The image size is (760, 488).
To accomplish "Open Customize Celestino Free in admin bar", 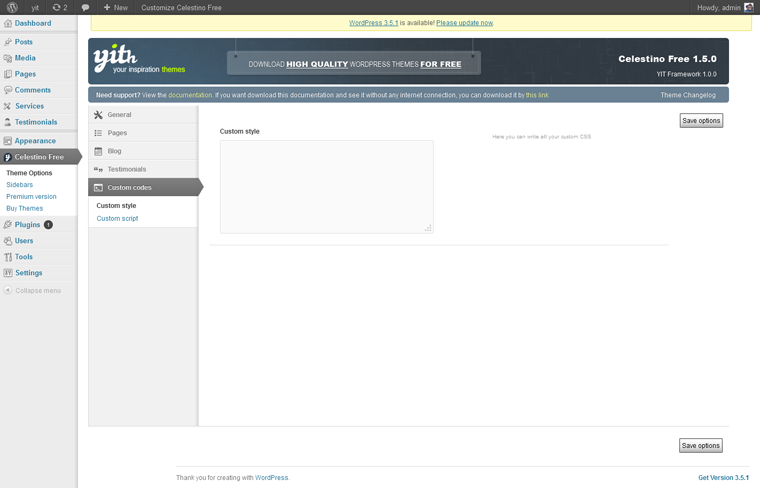I will [181, 7].
